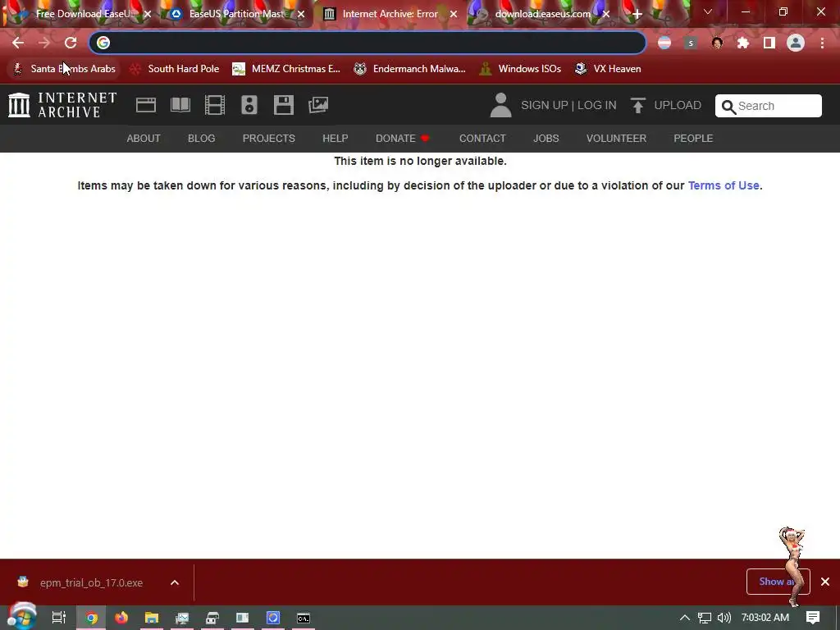Screen dimensions: 840x630
Task: Open the Windows Start button
Action: (x=21, y=617)
